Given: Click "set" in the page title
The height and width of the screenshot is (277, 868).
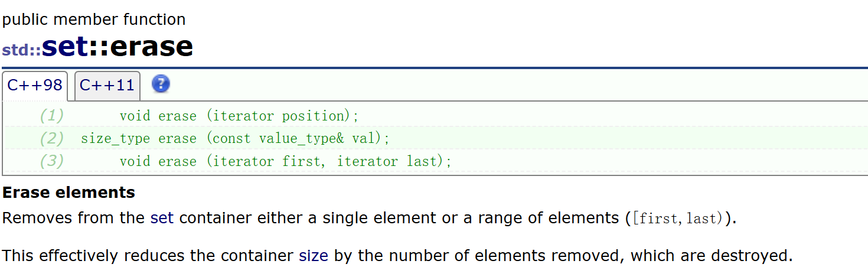Looking at the screenshot, I should (x=65, y=47).
